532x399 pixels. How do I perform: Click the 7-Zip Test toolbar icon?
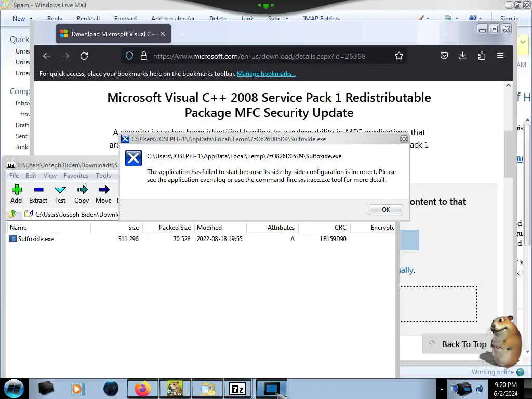click(x=60, y=194)
